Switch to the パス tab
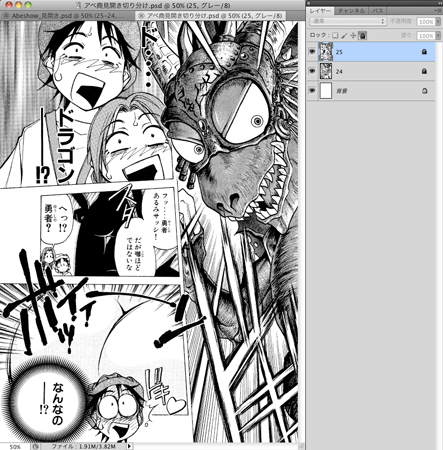Viewport: 443px width, 450px height. coord(378,11)
